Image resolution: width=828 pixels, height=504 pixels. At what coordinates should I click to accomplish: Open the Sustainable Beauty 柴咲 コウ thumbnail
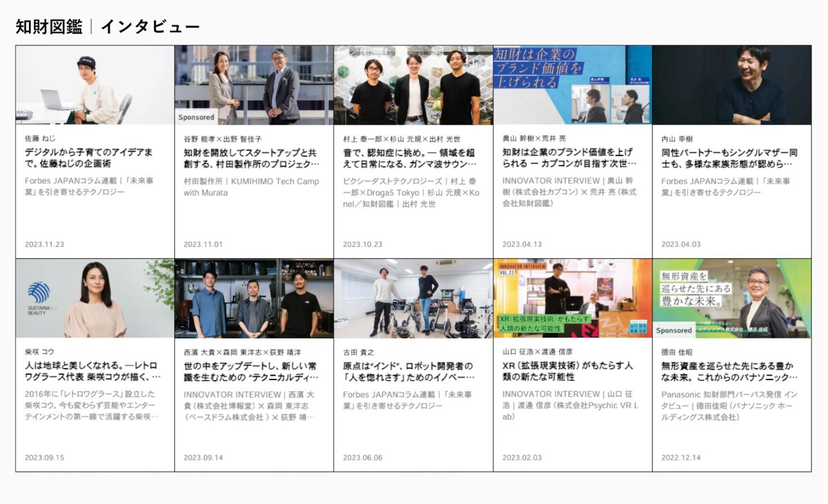[95, 298]
